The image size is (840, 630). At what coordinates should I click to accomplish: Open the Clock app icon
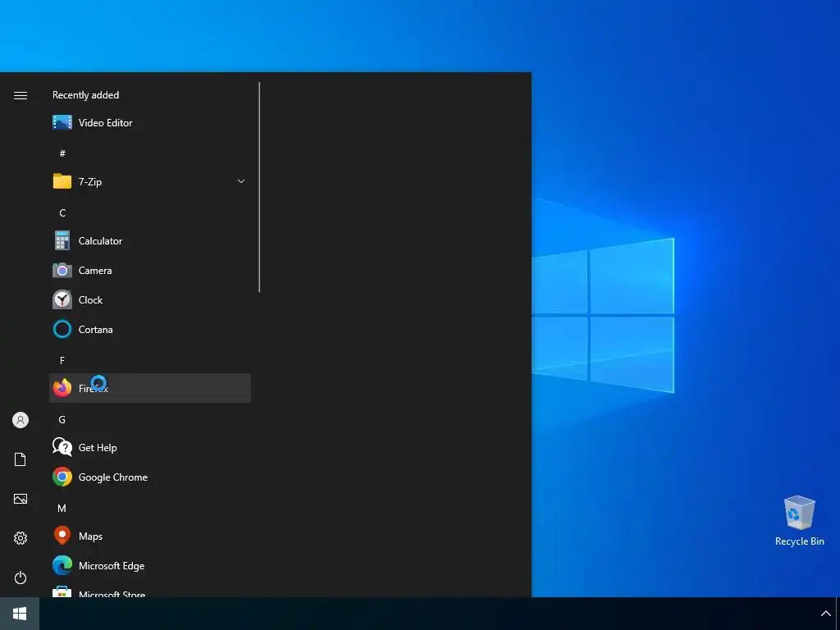tap(62, 300)
